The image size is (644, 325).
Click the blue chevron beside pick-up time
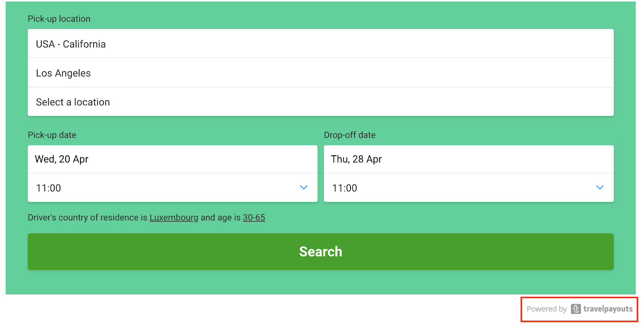pyautogui.click(x=304, y=187)
